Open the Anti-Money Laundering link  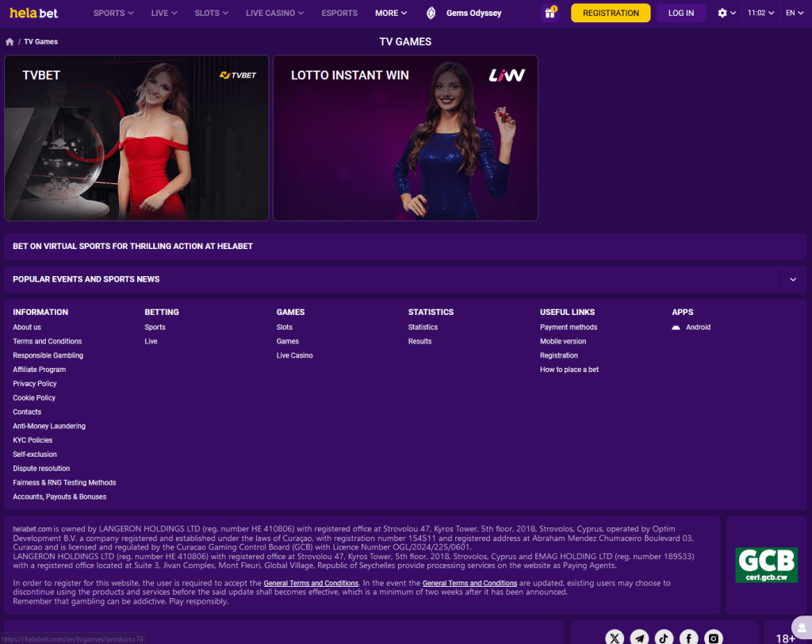coord(49,427)
